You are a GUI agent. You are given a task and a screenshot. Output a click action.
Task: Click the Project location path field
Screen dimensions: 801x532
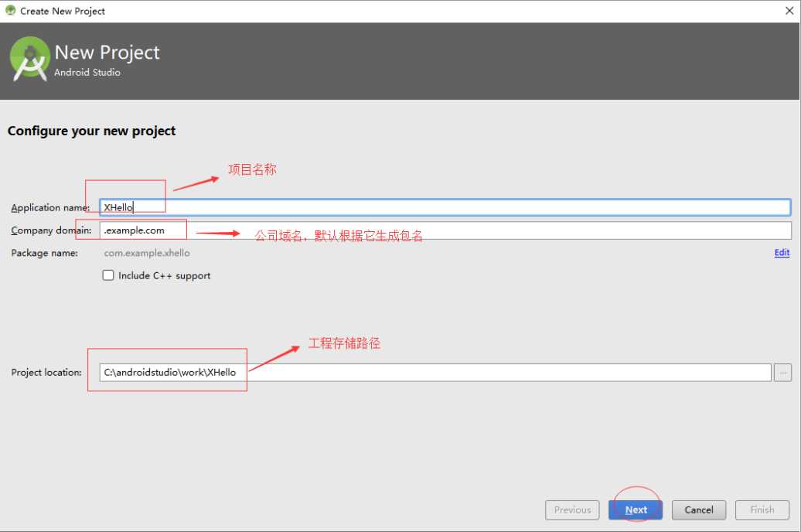point(435,372)
